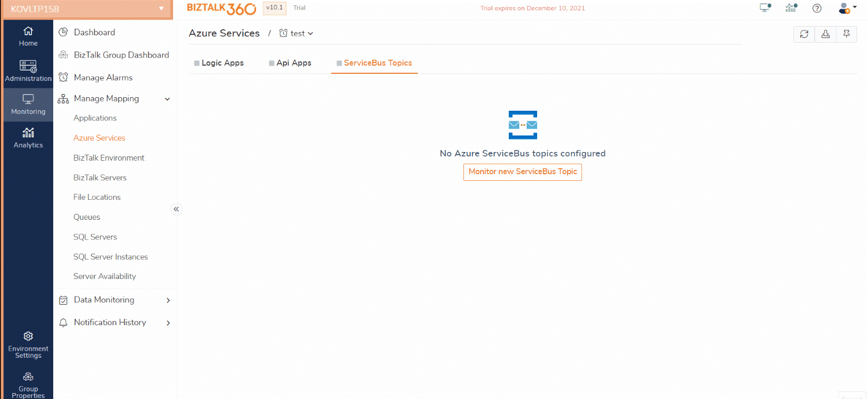868x399 pixels.
Task: Open the KOVLTP158 environment dropdown
Action: coord(88,9)
